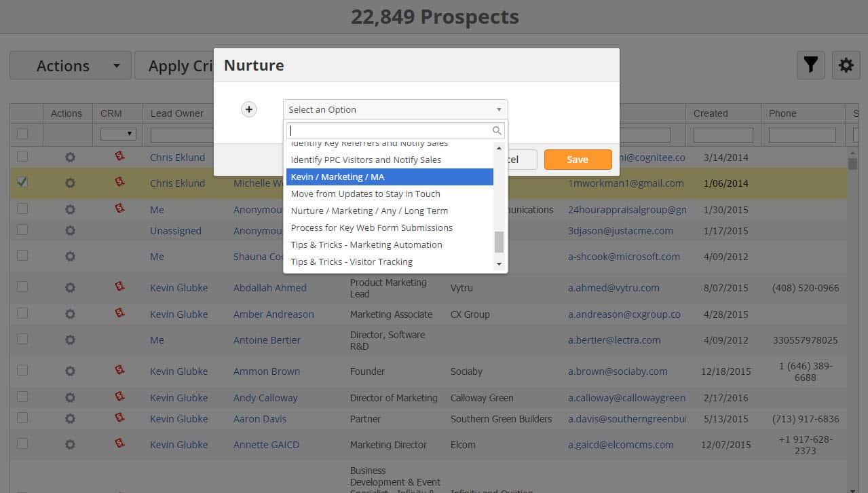Click CRM icon for Ammon Brown row

[119, 370]
